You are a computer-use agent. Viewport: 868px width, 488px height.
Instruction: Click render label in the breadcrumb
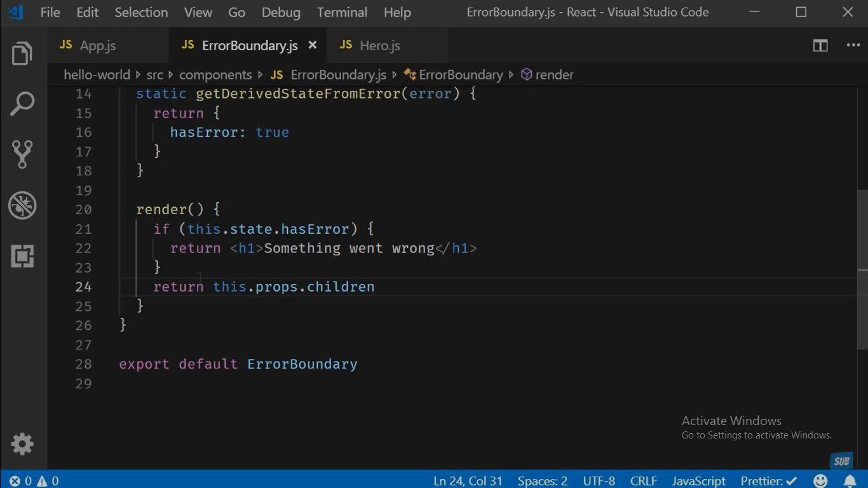[554, 74]
